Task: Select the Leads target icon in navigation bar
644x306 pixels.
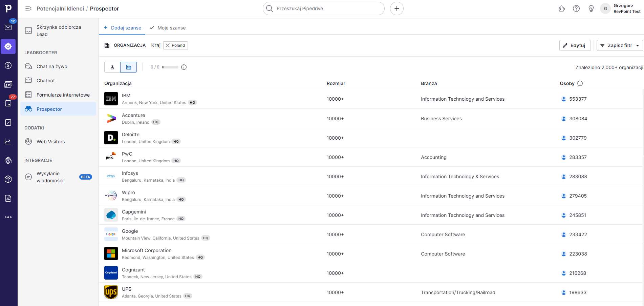Action: (8, 46)
